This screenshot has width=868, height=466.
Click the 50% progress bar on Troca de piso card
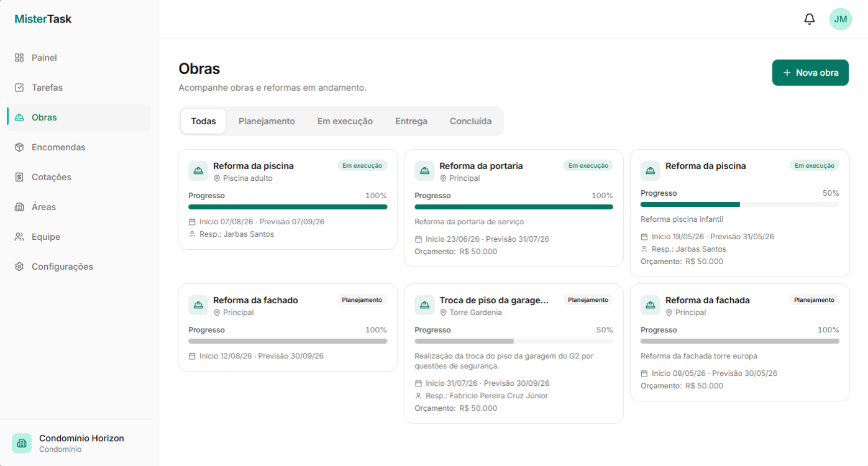514,341
